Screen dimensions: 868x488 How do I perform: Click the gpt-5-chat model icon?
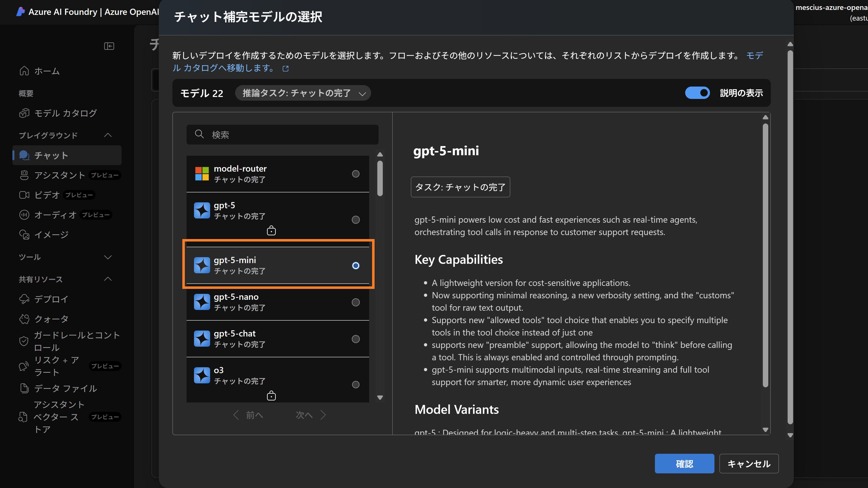[202, 339]
